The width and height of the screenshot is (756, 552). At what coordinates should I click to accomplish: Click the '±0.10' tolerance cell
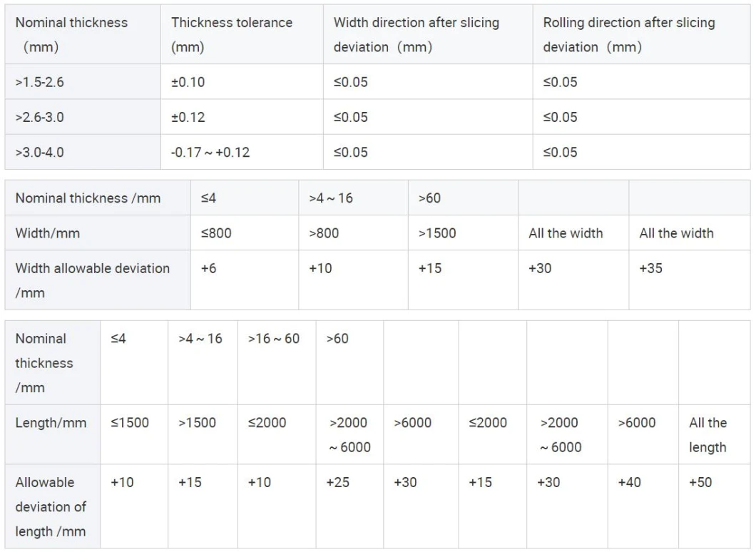coord(188,82)
